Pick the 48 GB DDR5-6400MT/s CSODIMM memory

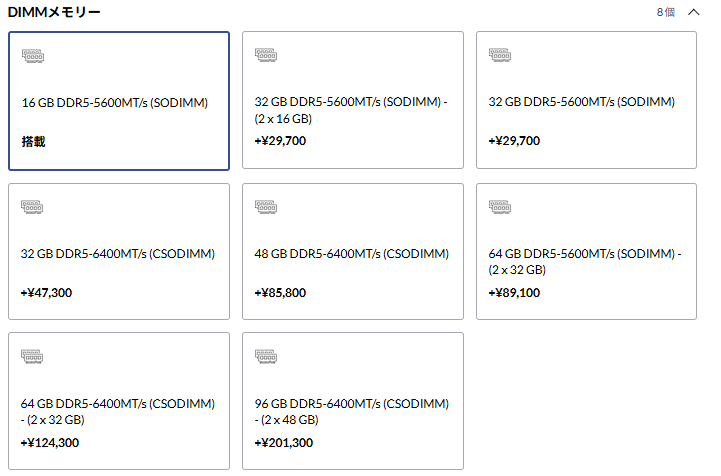point(352,253)
